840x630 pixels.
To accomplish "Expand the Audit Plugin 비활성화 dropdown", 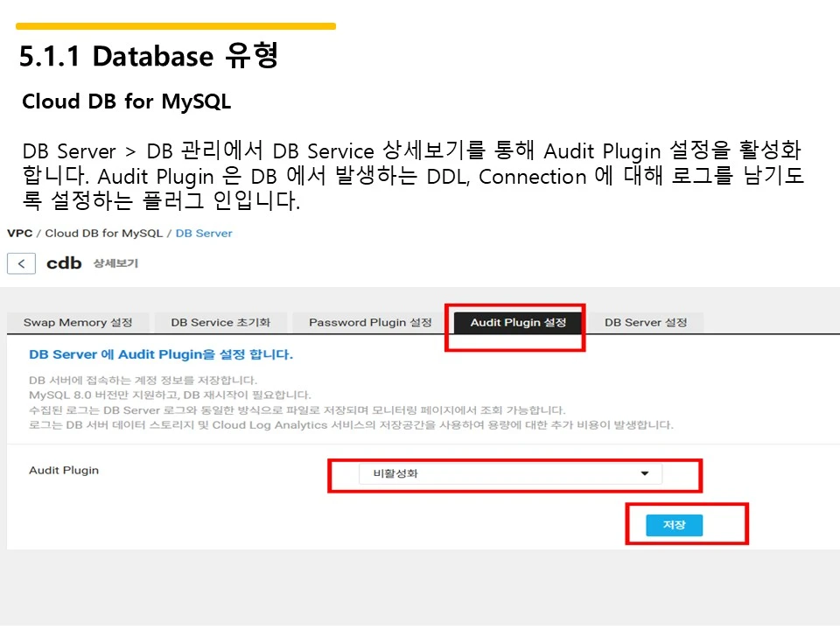I will (510, 473).
